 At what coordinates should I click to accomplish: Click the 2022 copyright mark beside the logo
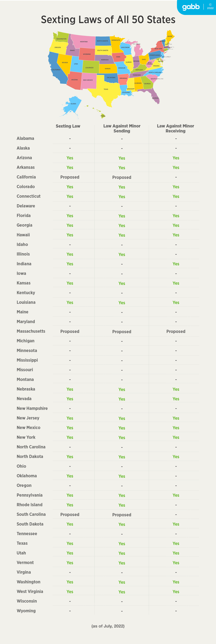click(210, 6)
